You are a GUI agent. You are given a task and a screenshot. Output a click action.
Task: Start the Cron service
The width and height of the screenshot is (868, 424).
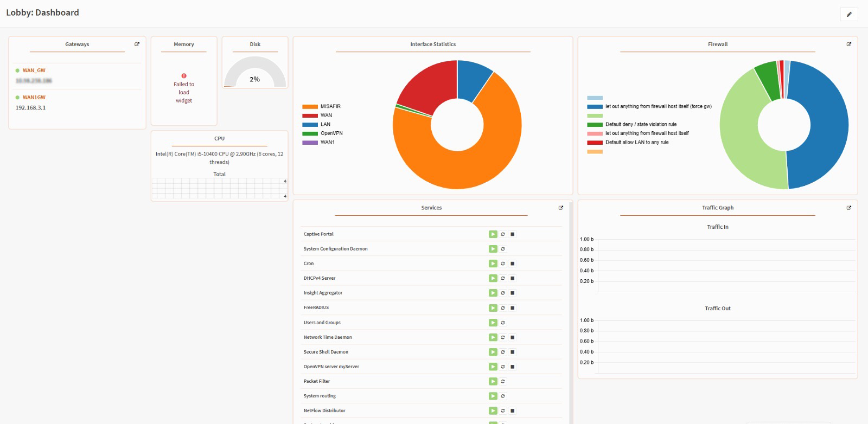click(x=493, y=264)
